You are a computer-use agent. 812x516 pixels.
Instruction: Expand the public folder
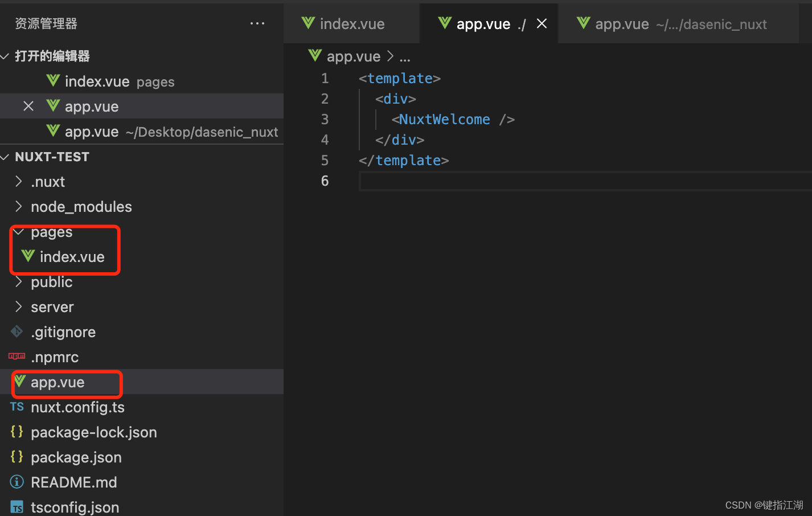coord(19,282)
